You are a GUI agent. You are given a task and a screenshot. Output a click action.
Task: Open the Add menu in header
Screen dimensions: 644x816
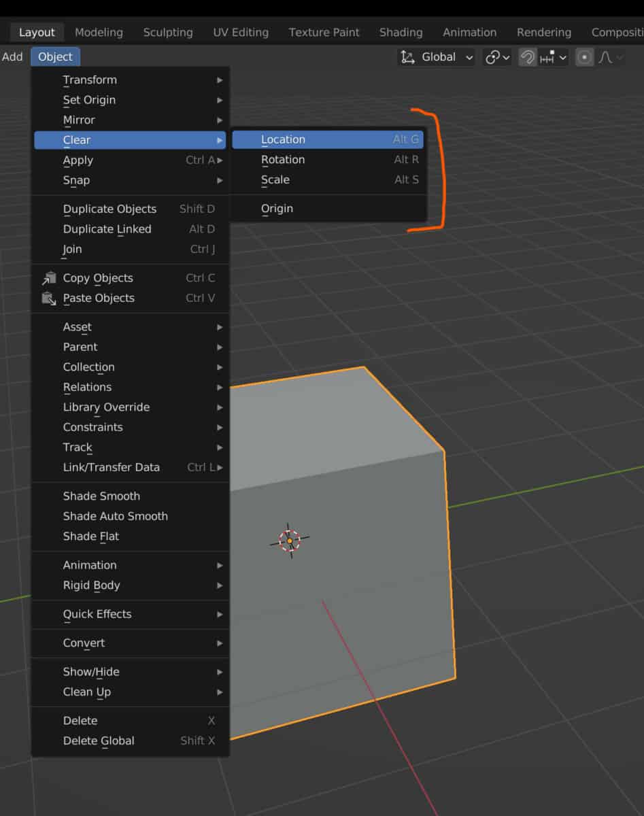(12, 56)
